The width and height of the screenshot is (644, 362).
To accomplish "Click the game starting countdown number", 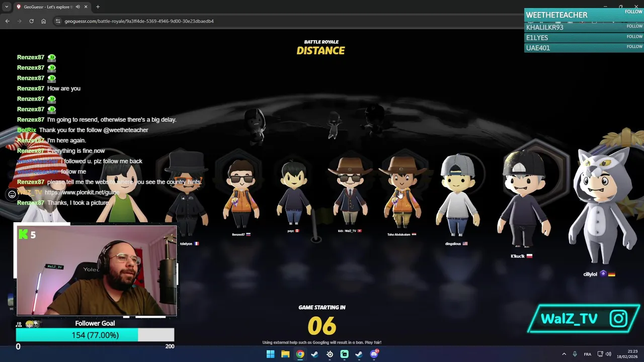I will click(x=321, y=326).
